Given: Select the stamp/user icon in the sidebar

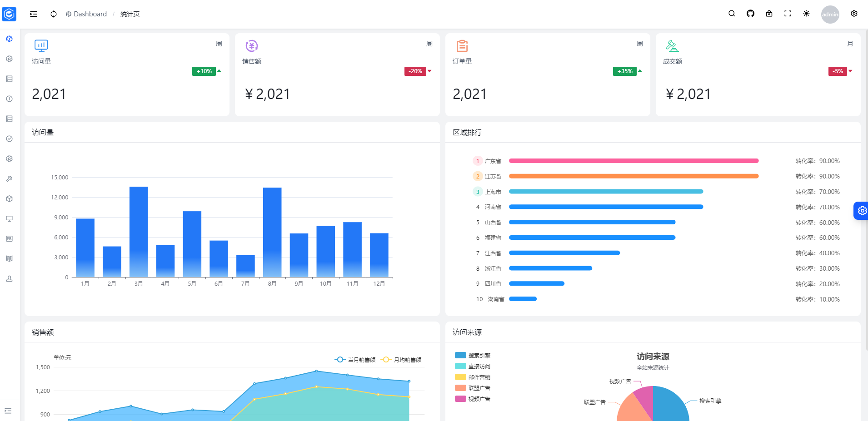Looking at the screenshot, I should coord(9,279).
